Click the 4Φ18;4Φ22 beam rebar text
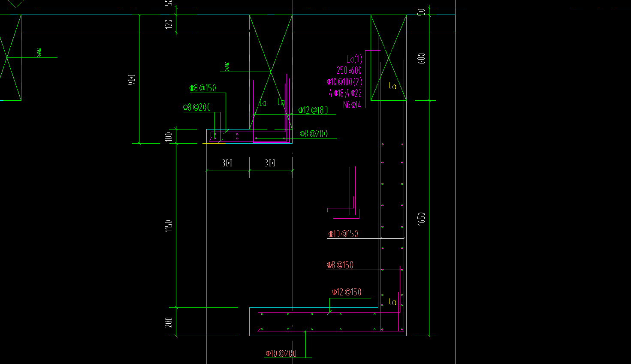Screen dimensions: 631x364 pos(345,93)
